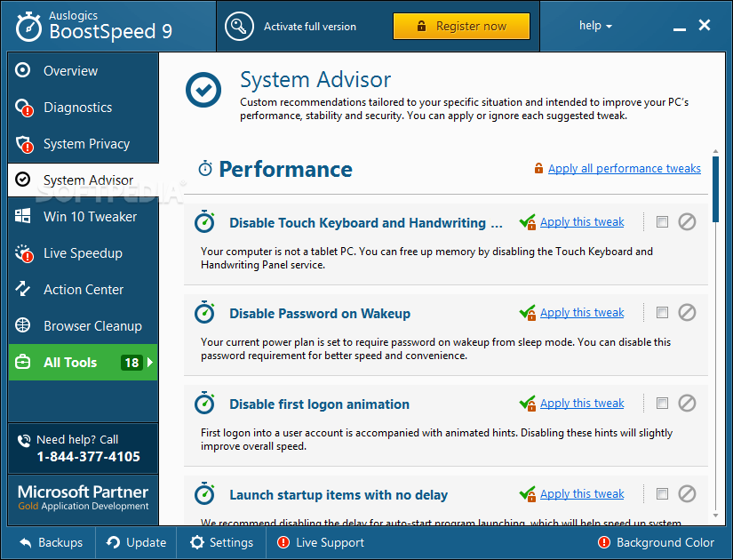Ignore the Disable Password on Wakeup tweak
The image size is (733, 560).
(687, 313)
